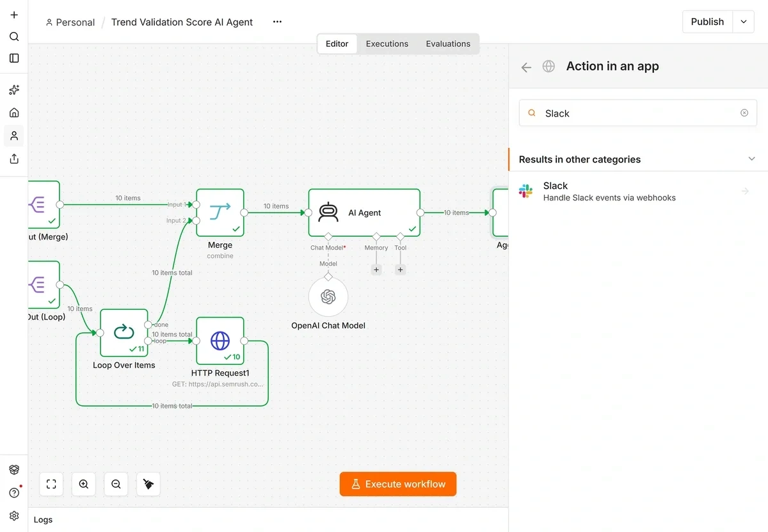This screenshot has height=532, width=768.
Task: Add a Tool sub-node with plus
Action: point(401,270)
